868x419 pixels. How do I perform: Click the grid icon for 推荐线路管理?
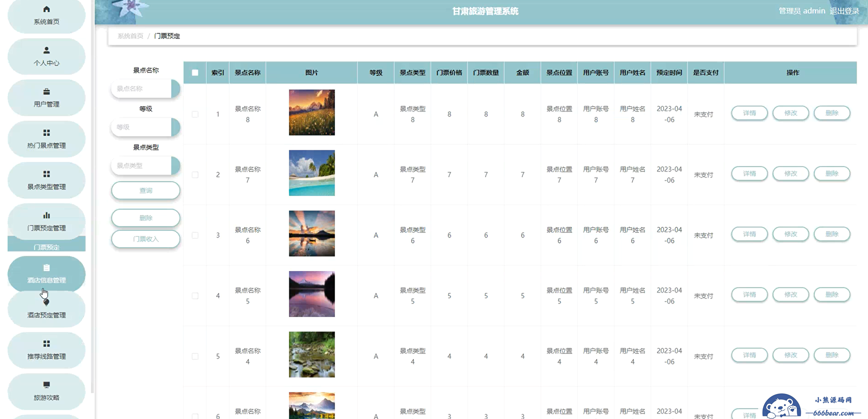pyautogui.click(x=47, y=343)
